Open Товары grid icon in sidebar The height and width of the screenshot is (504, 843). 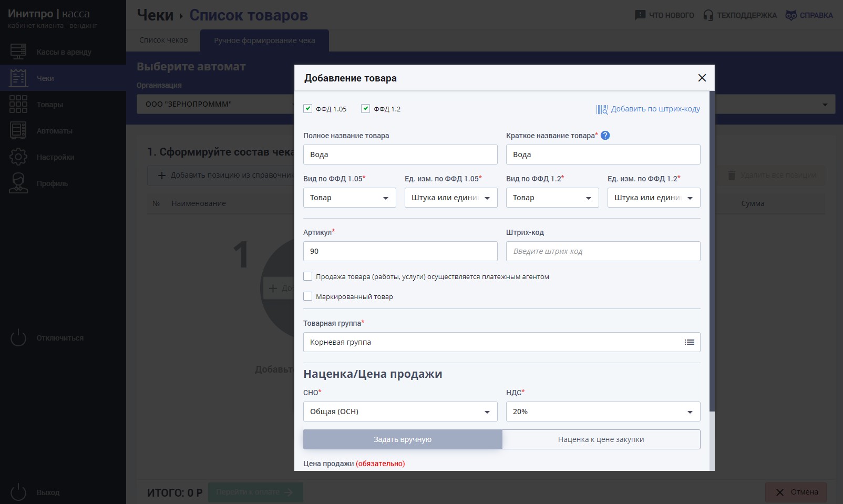pos(18,104)
